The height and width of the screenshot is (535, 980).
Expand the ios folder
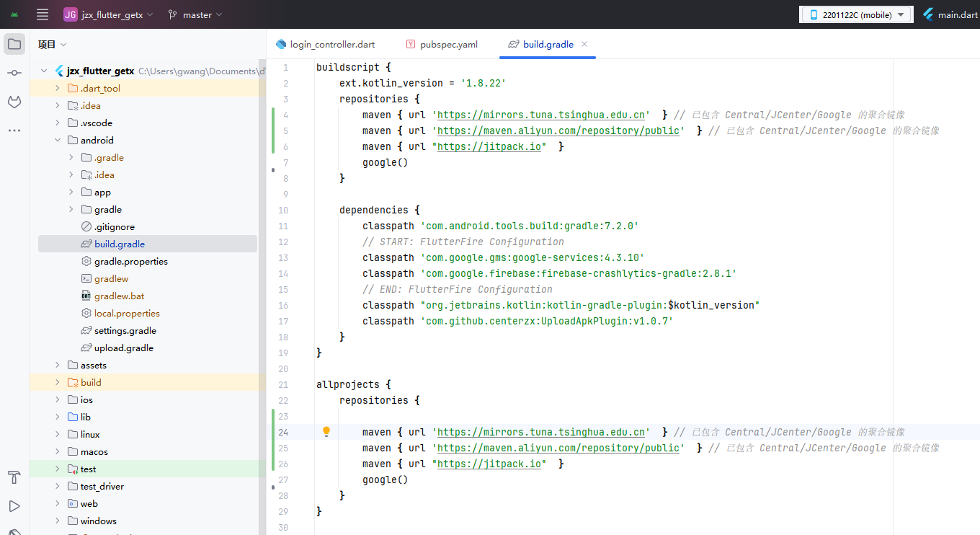click(x=58, y=399)
